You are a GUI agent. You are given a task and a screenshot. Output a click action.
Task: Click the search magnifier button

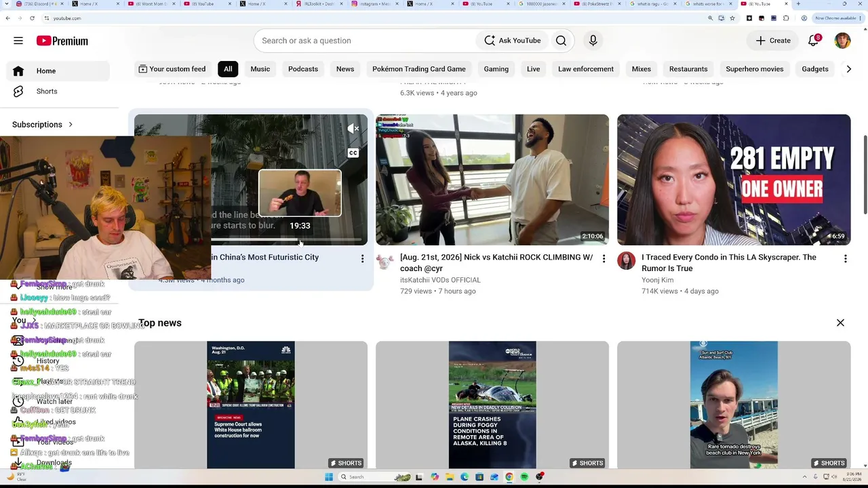point(561,41)
